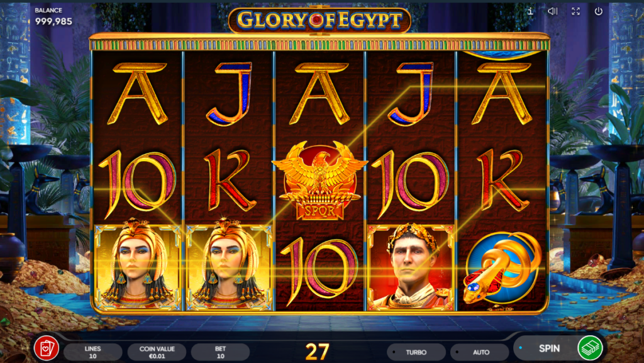The height and width of the screenshot is (363, 644).
Task: Click the Balance amount display
Action: pos(53,21)
